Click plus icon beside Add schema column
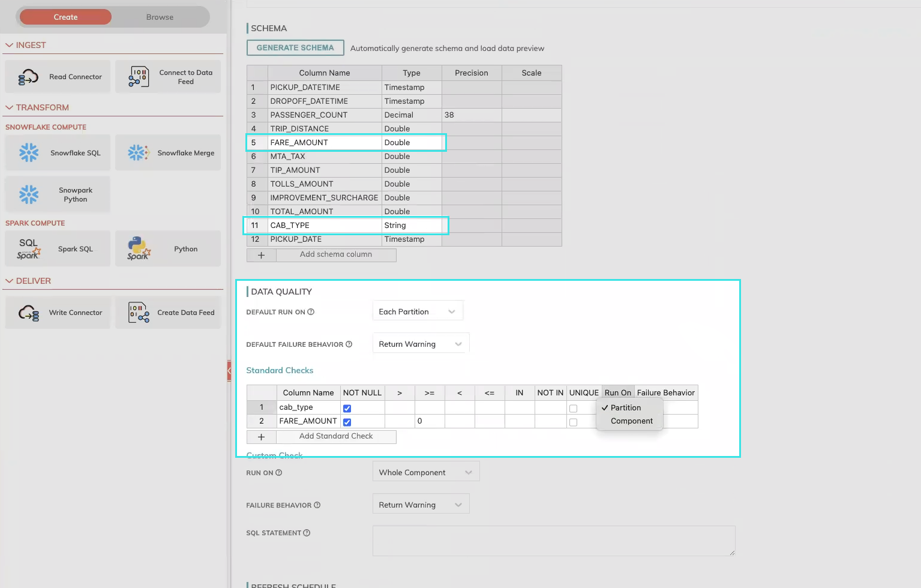The width and height of the screenshot is (921, 588). click(261, 255)
